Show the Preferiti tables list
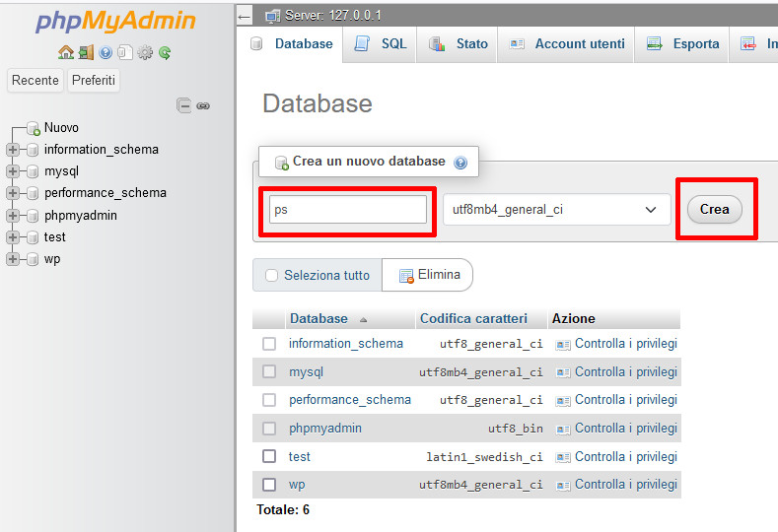The image size is (778, 532). [94, 81]
